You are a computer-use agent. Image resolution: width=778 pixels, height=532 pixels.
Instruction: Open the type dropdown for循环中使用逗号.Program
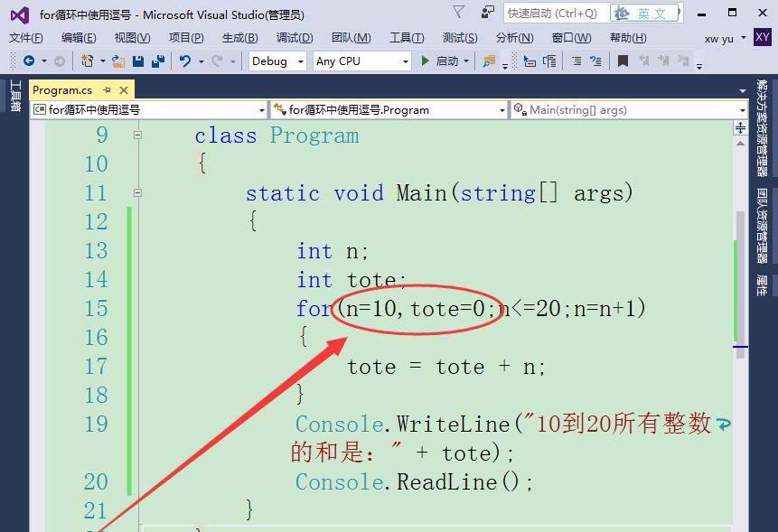[x=389, y=109]
